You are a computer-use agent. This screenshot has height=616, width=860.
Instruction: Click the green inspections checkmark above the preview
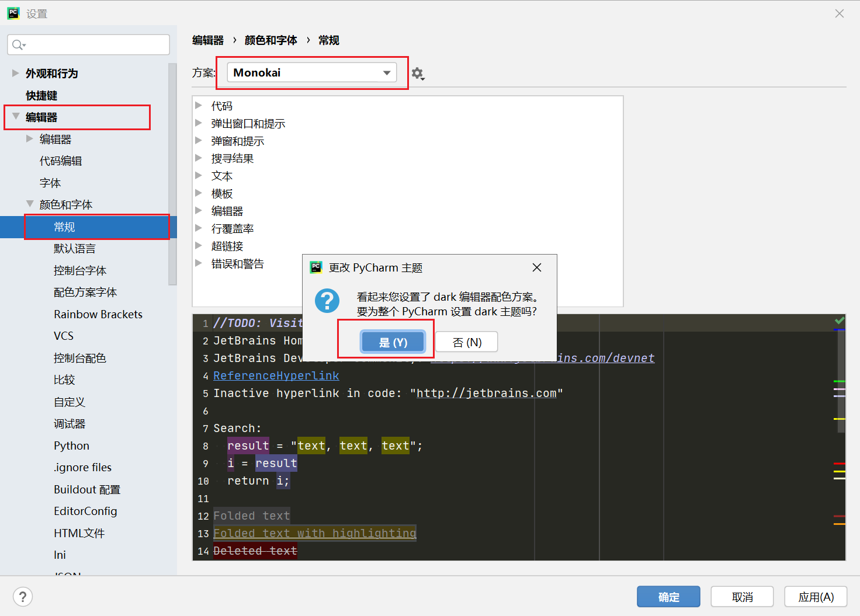(x=840, y=321)
